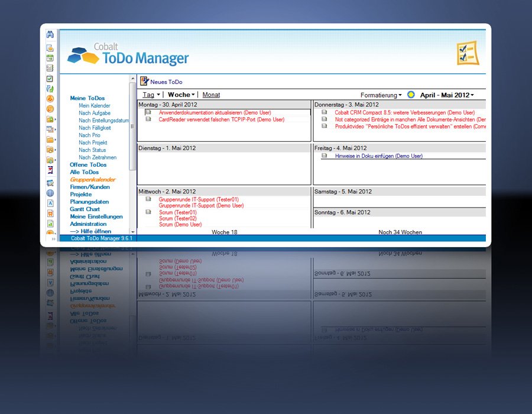Select Nach Status sub-view
The height and width of the screenshot is (414, 532).
[x=92, y=150]
